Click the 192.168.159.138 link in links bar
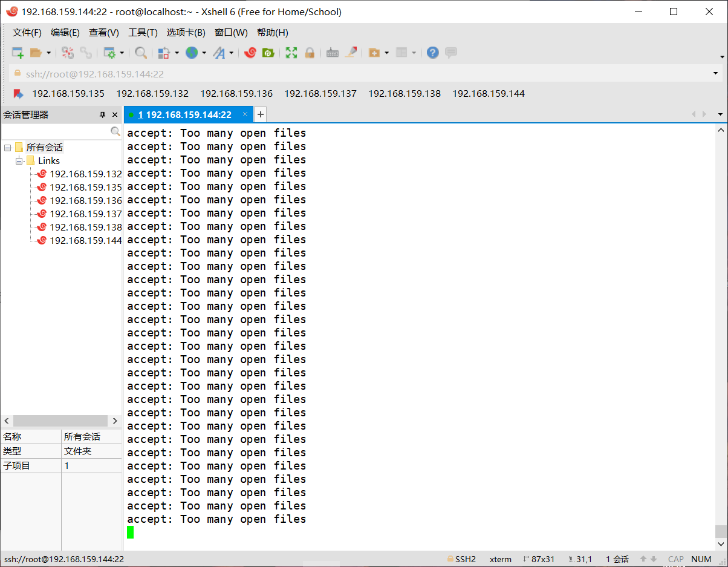 (x=405, y=94)
